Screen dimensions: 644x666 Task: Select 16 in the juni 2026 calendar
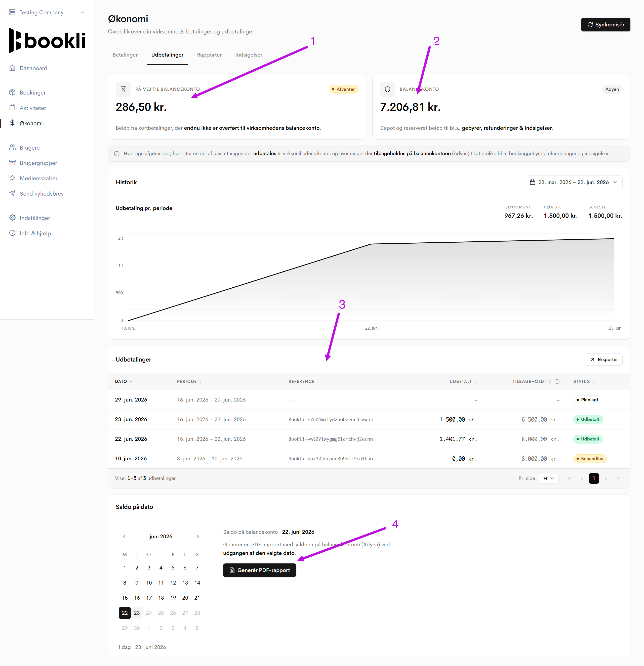point(137,598)
